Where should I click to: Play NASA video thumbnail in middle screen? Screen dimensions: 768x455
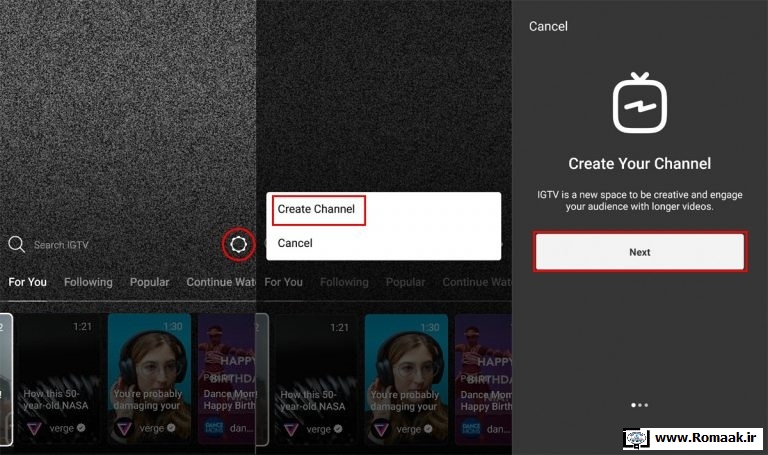click(x=316, y=380)
